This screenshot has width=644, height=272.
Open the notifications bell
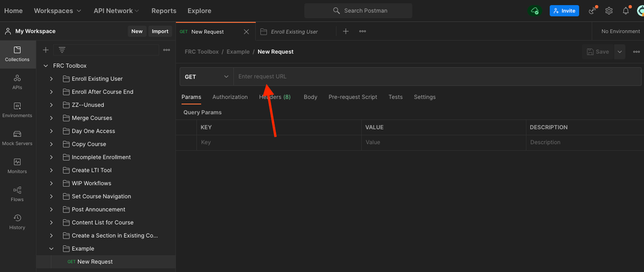coord(625,11)
